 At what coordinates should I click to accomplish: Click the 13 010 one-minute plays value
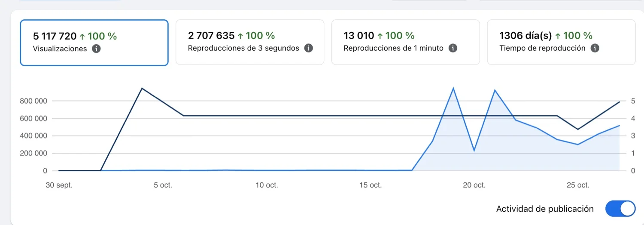point(359,35)
